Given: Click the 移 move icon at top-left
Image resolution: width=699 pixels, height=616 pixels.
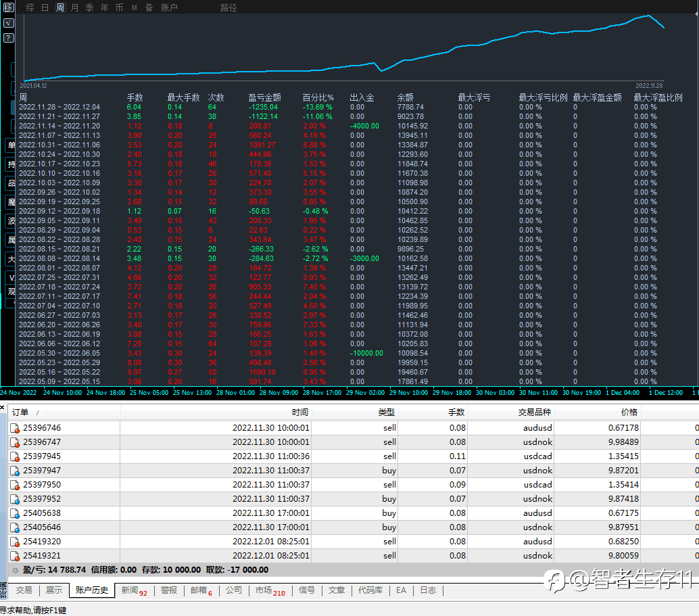Looking at the screenshot, I should [8, 8].
